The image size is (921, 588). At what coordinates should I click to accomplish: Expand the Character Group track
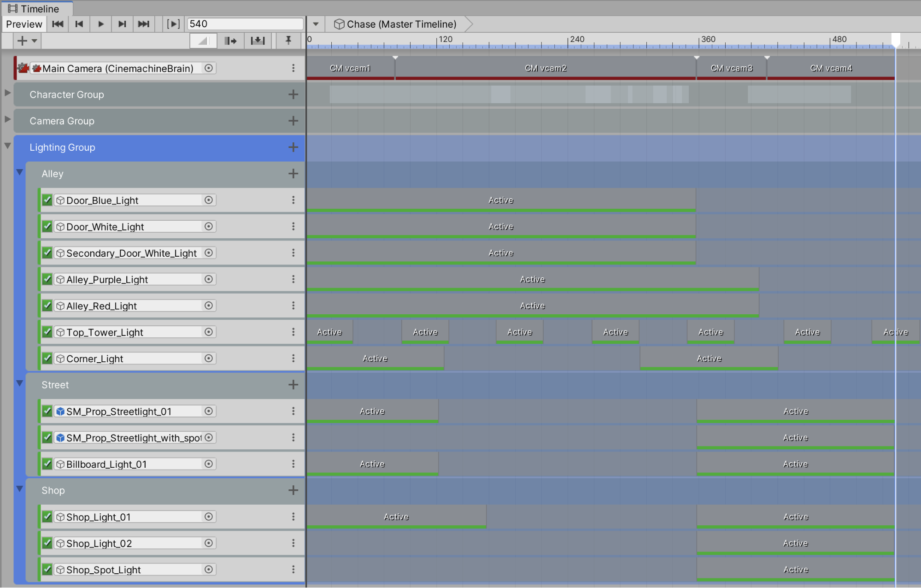click(x=7, y=93)
